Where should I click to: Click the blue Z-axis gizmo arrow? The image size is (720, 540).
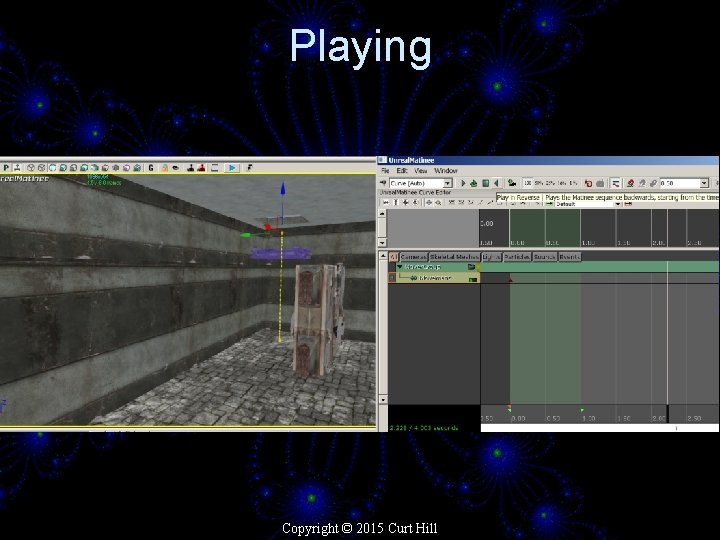click(x=283, y=189)
